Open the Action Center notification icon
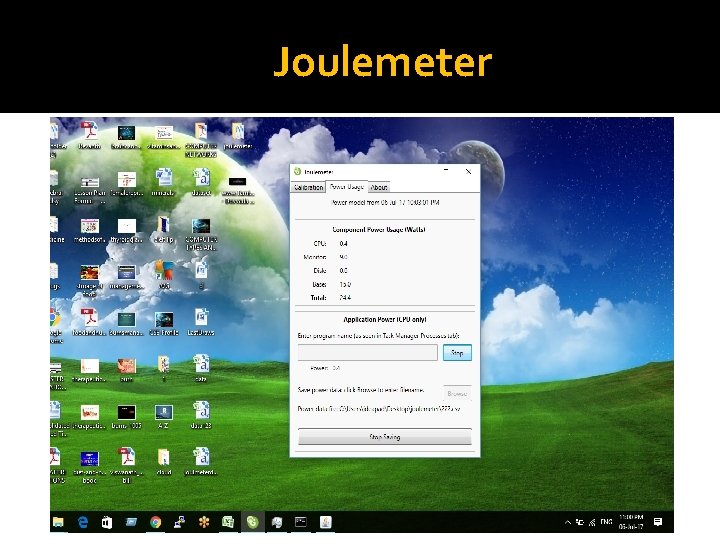This screenshot has width=720, height=540. 658,522
